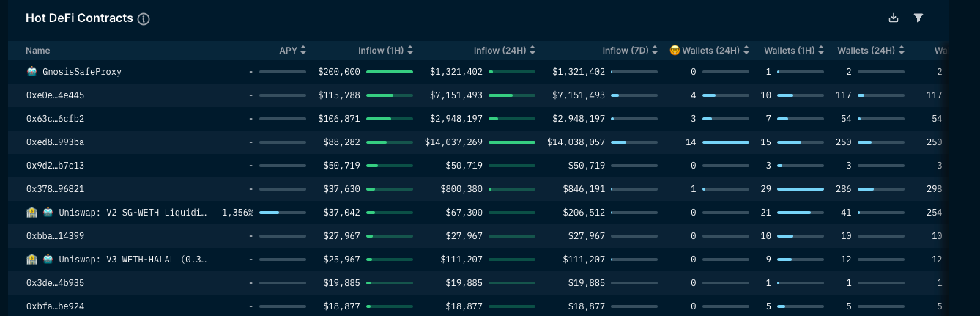980x316 pixels.
Task: Click the bank icon on Uniswap V3 WETH-HALAL row
Action: click(31, 260)
